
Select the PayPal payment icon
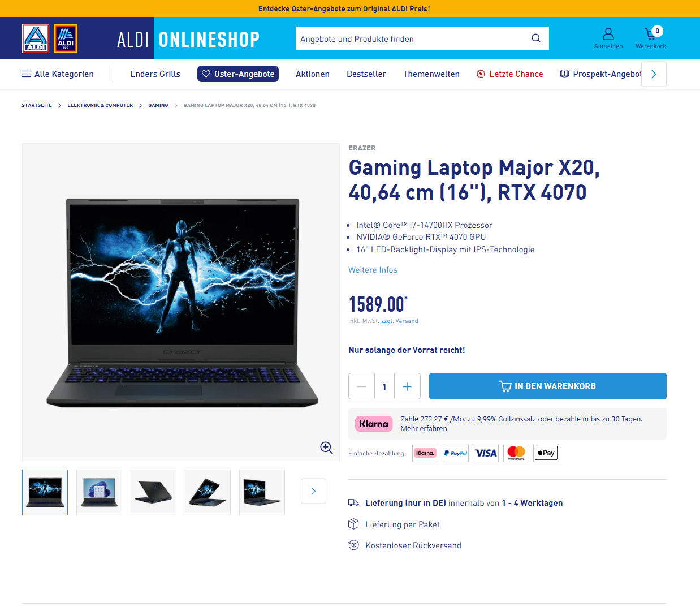pyautogui.click(x=456, y=453)
